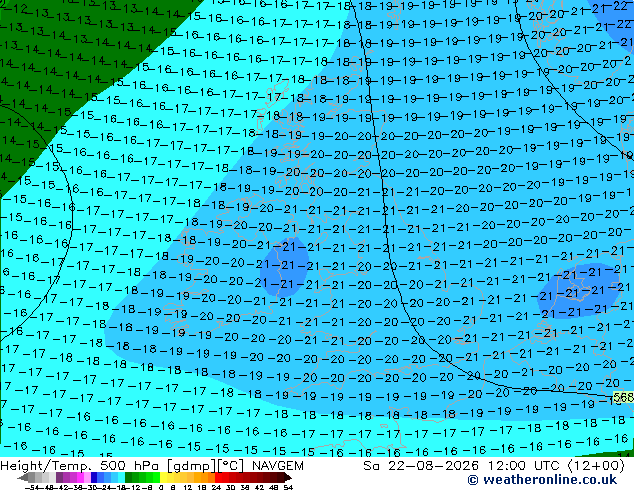Pick the cyan legend swatch near -18
Viewport: 634px width, 490px height.
point(121,477)
